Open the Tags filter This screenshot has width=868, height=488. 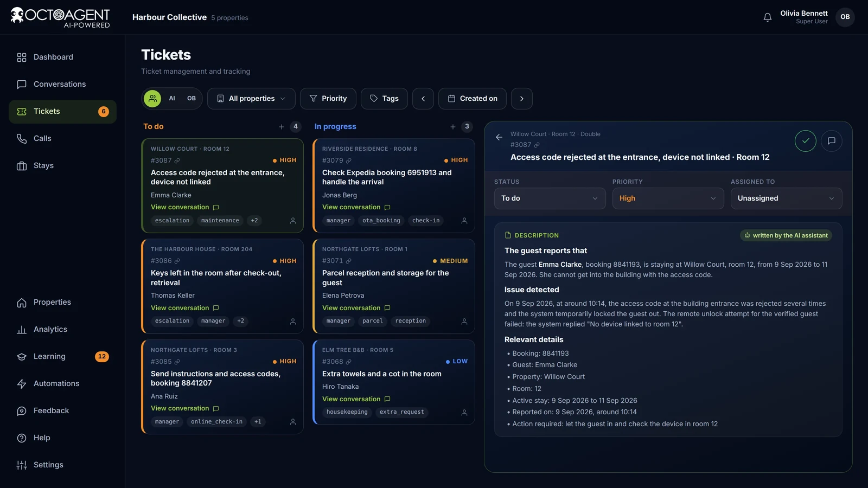pyautogui.click(x=384, y=99)
